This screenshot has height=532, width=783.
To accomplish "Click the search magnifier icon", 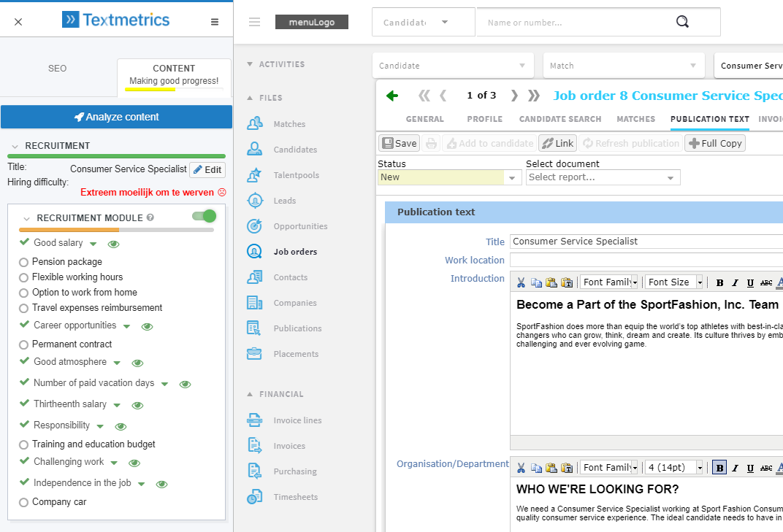I will click(x=682, y=21).
